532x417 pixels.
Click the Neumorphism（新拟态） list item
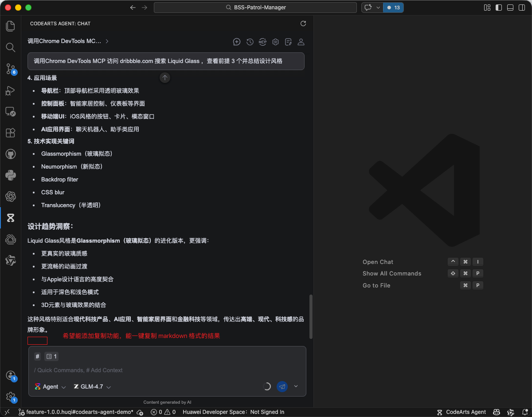coord(73,167)
